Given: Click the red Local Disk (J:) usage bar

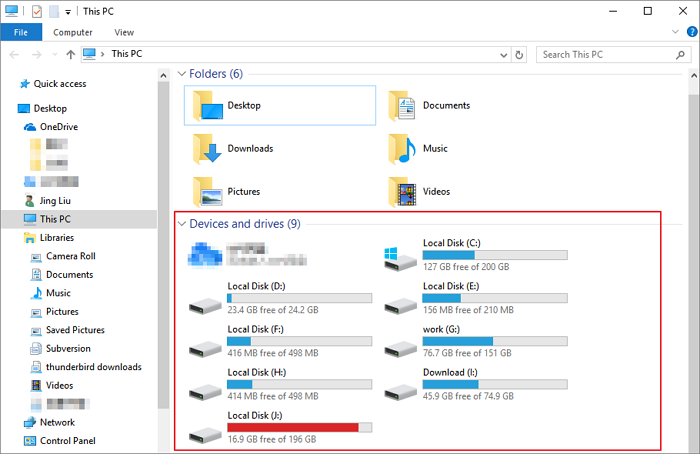Looking at the screenshot, I should tap(299, 427).
